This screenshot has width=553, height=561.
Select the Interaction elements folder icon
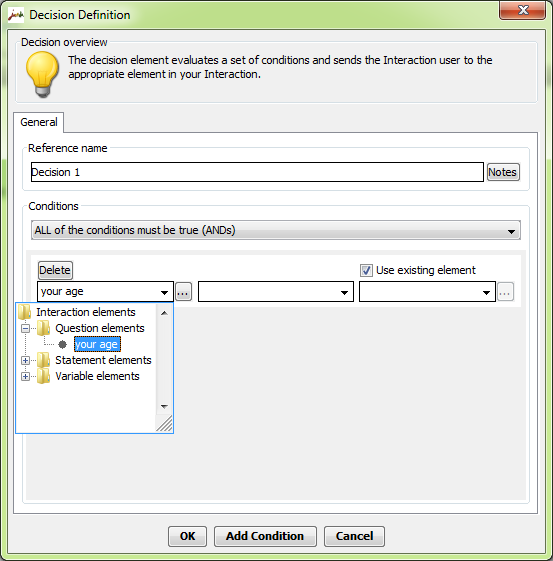25,312
